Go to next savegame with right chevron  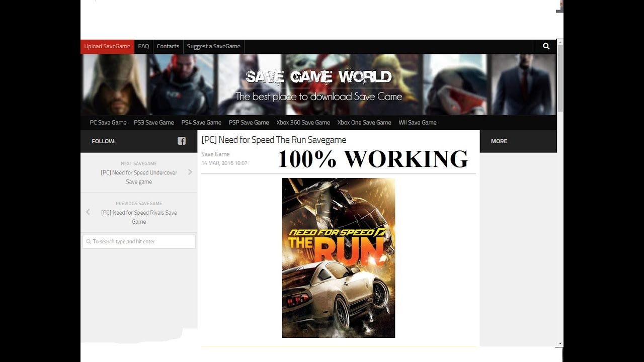click(x=190, y=172)
